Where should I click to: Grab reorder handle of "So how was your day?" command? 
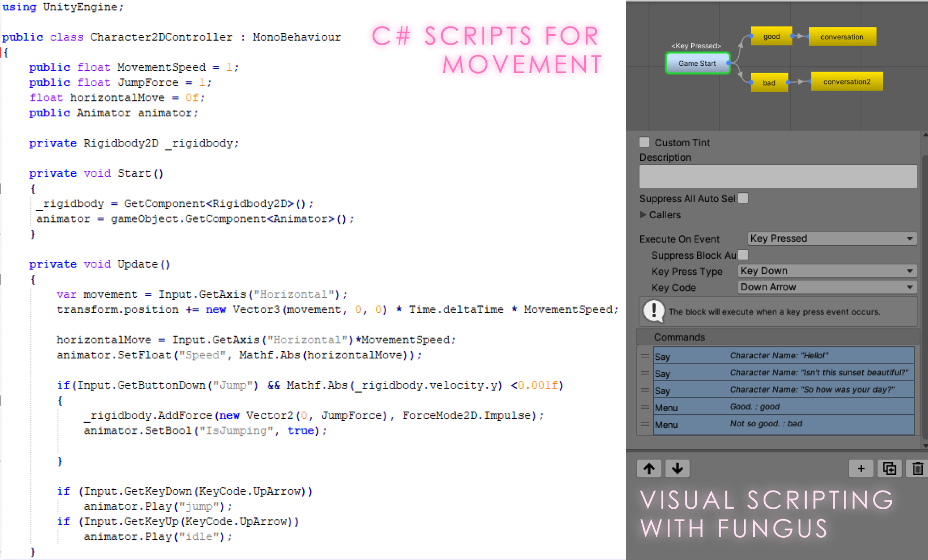(645, 390)
